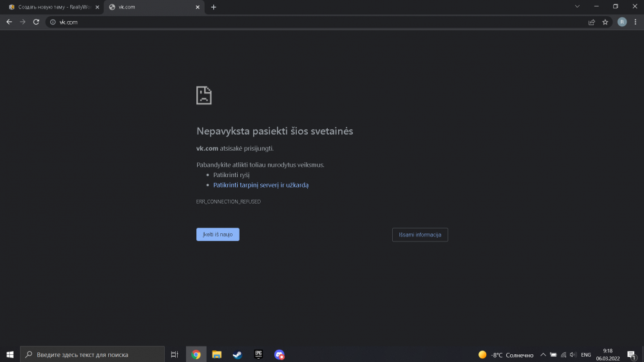This screenshot has width=644, height=362.
Task: Open the clock showing 9:18
Action: (x=608, y=355)
